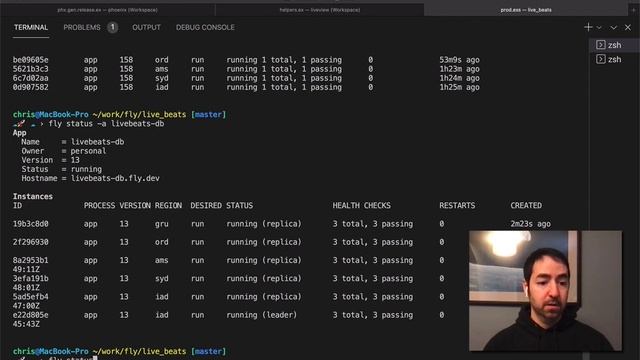Screen dimensions: 640x360
Task: Collapse the panel using the chevron icon
Action: (613, 28)
